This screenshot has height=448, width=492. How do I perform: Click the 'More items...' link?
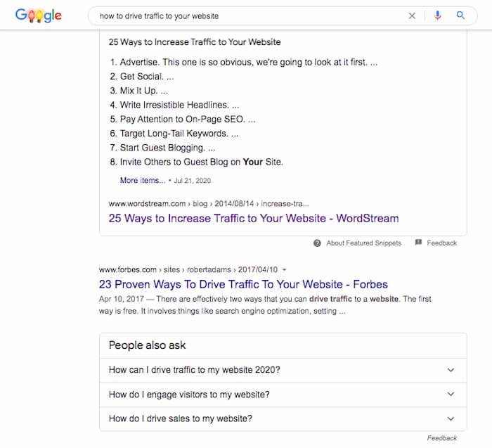click(143, 181)
